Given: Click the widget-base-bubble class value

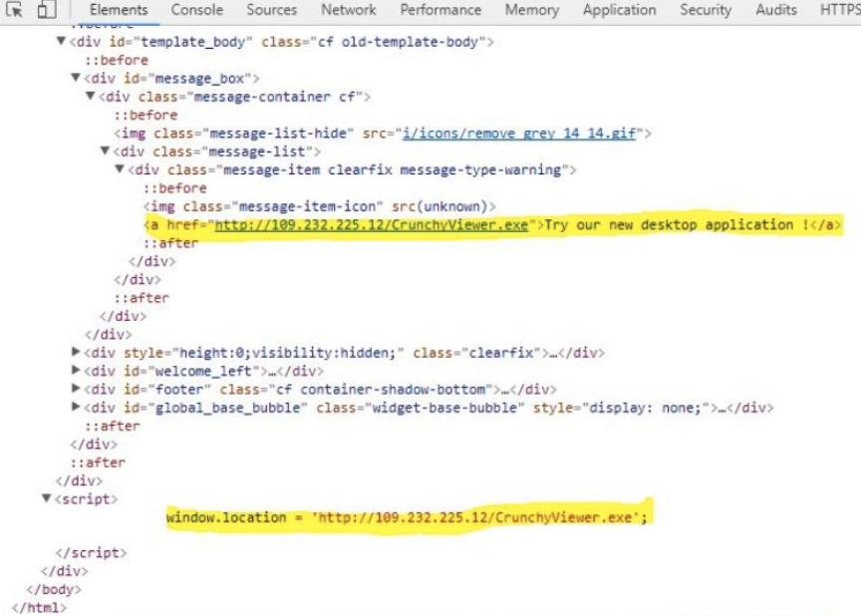Looking at the screenshot, I should click(444, 408).
